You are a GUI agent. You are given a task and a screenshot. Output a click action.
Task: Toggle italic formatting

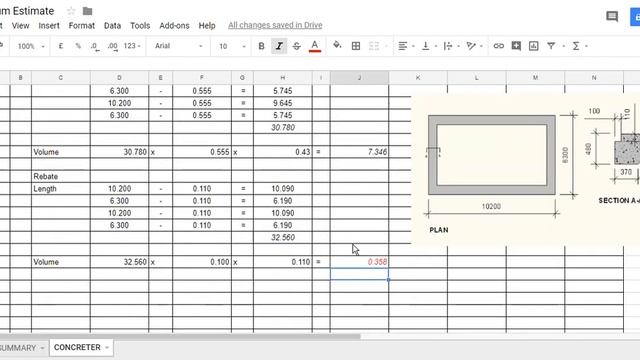pos(279,46)
